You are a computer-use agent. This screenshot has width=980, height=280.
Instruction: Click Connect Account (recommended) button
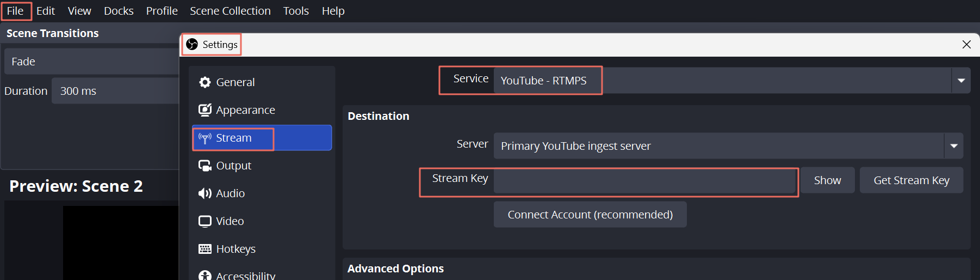point(590,215)
